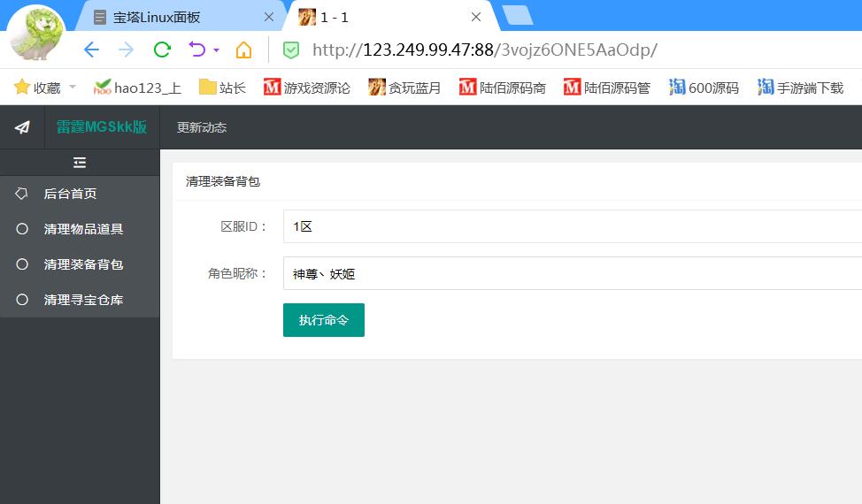This screenshot has height=504, width=862.
Task: Collapse sidebar with the menu fold icon
Action: pyautogui.click(x=80, y=163)
